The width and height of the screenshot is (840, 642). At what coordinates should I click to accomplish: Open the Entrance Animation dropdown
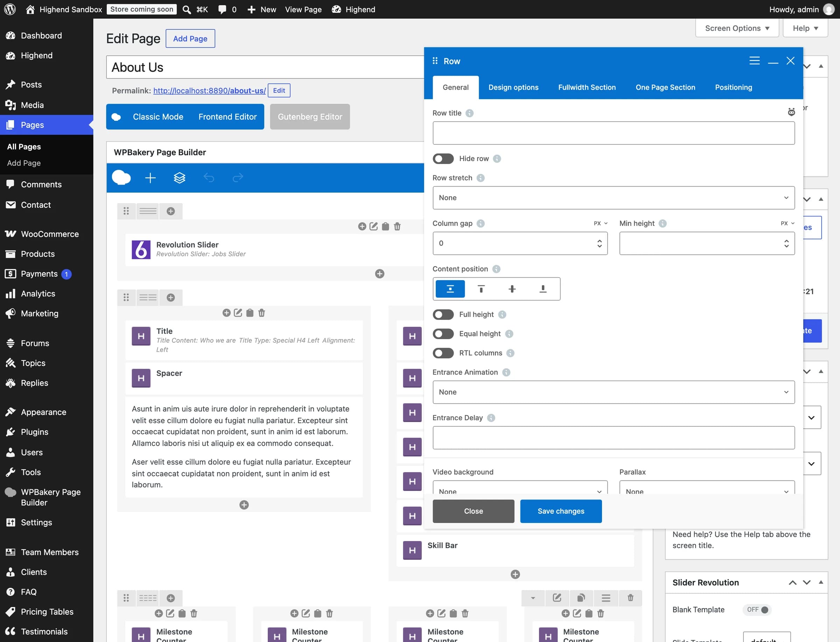click(x=614, y=392)
